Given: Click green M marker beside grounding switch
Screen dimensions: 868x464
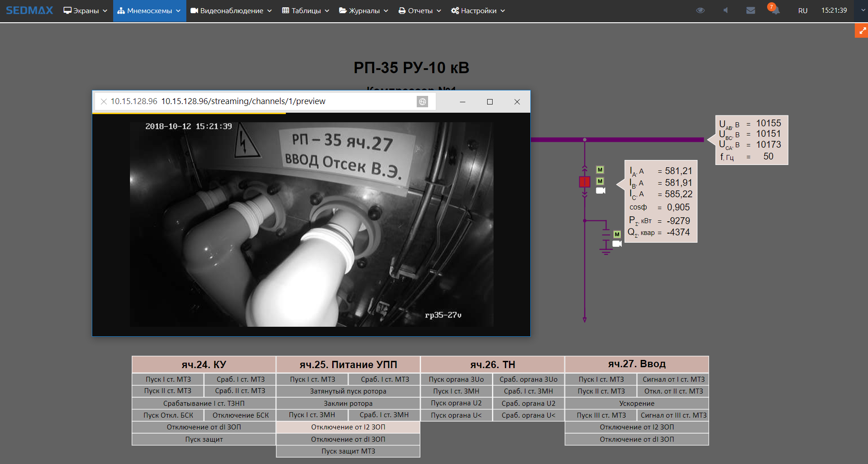Looking at the screenshot, I should pyautogui.click(x=617, y=234).
